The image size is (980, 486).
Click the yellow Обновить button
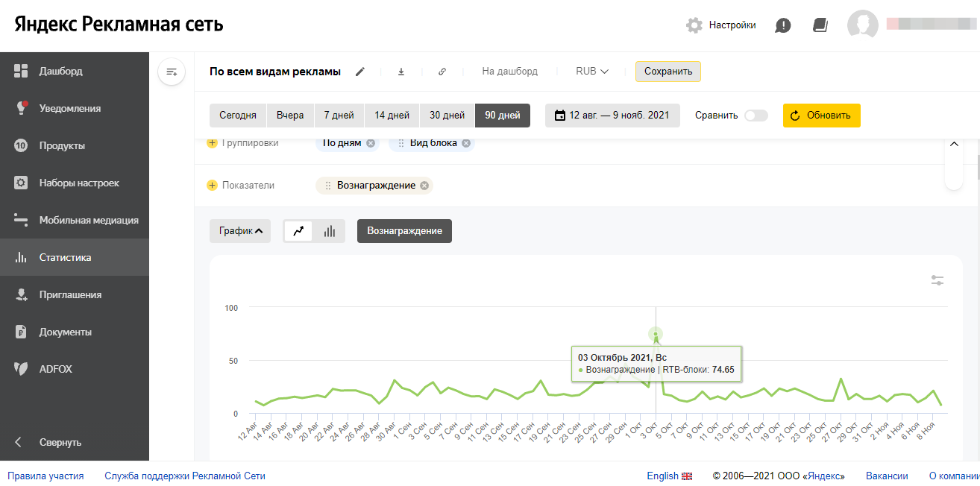[x=821, y=116]
